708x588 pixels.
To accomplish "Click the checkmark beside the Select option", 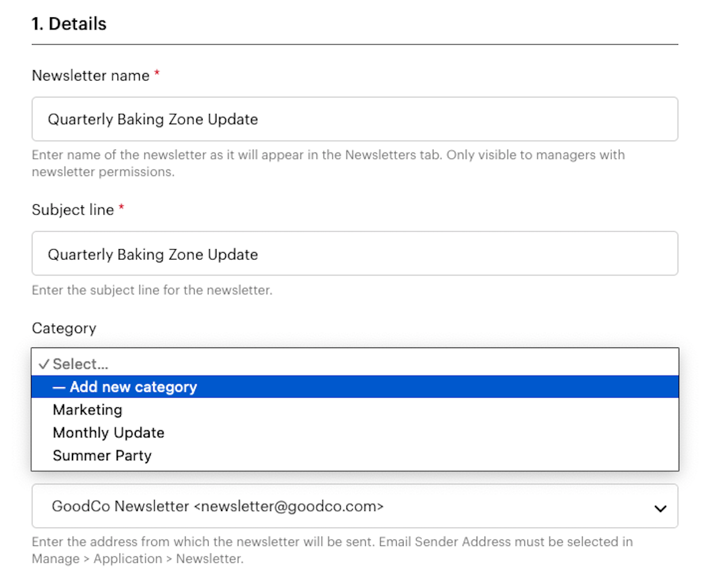I will (x=44, y=364).
